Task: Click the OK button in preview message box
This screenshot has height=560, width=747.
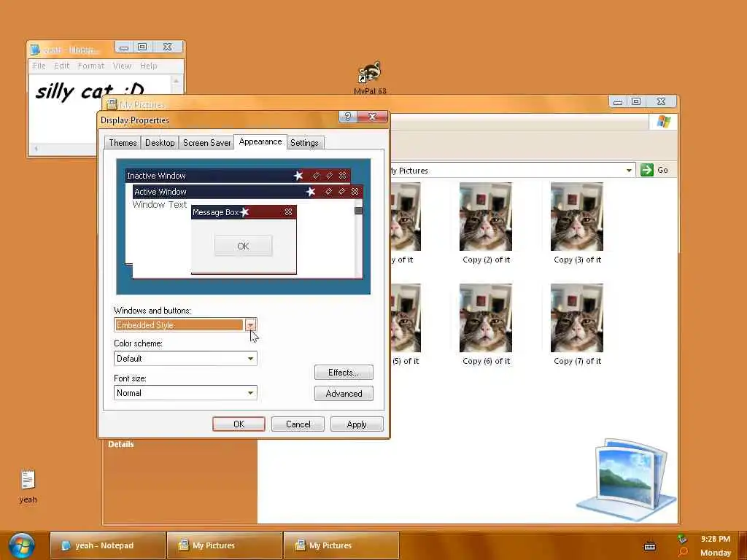Action: pyautogui.click(x=243, y=246)
